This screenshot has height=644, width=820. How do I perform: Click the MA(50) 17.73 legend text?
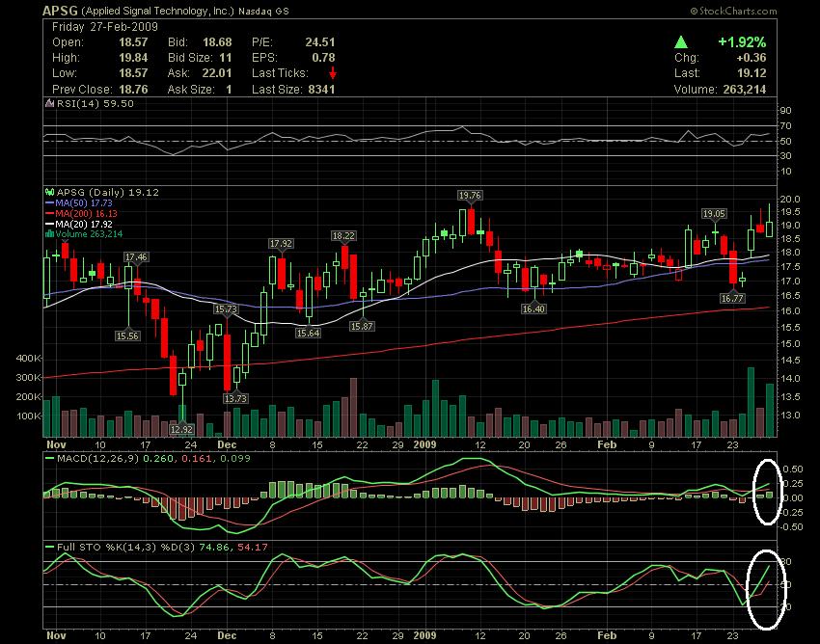point(84,202)
